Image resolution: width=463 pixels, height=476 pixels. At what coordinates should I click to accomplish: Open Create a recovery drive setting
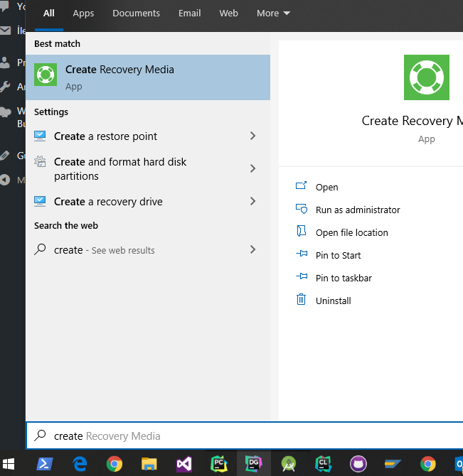click(148, 201)
